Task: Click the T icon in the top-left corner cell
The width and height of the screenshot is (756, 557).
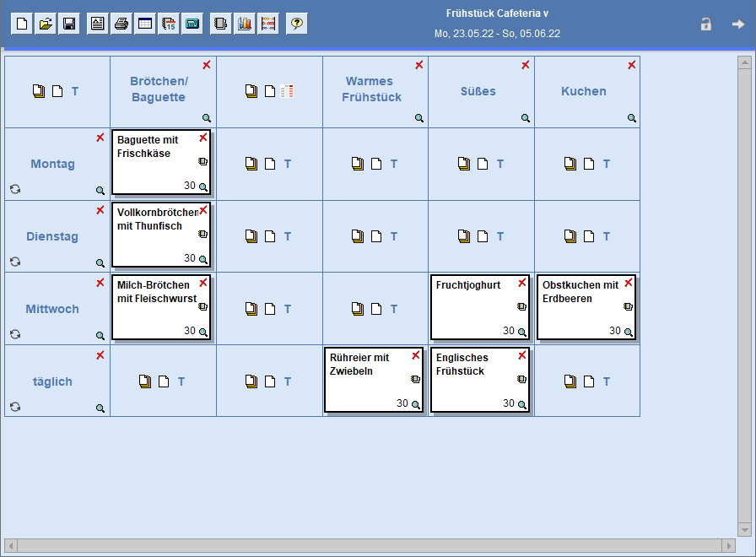Action: click(x=75, y=91)
